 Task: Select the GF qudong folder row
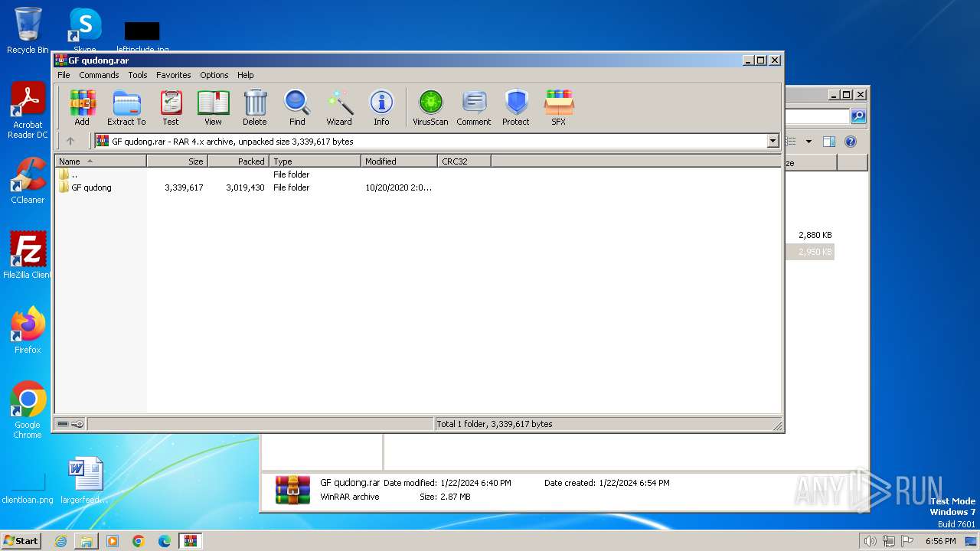245,187
